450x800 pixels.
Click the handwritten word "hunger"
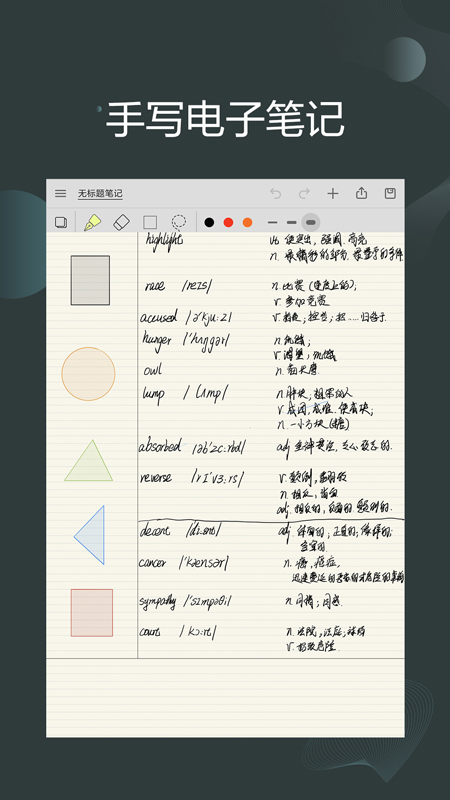click(157, 340)
